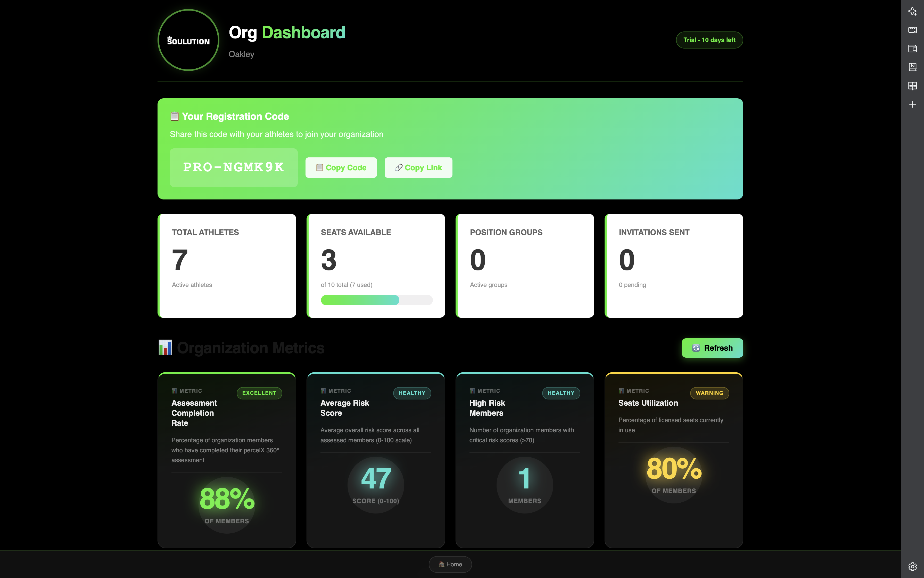Image resolution: width=924 pixels, height=578 pixels.
Task: Click the Copy Link button
Action: 418,167
